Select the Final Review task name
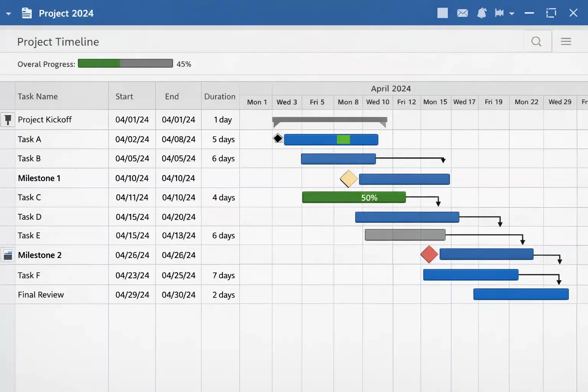 pyautogui.click(x=41, y=294)
